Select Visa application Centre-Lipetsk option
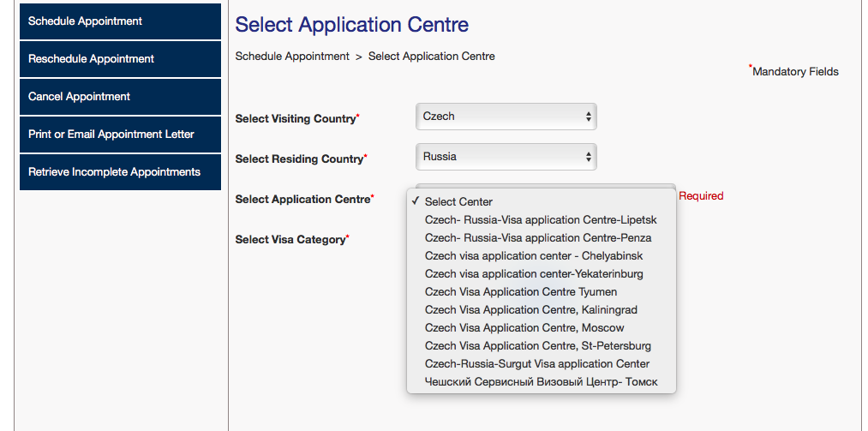The height and width of the screenshot is (431, 868). (x=541, y=220)
